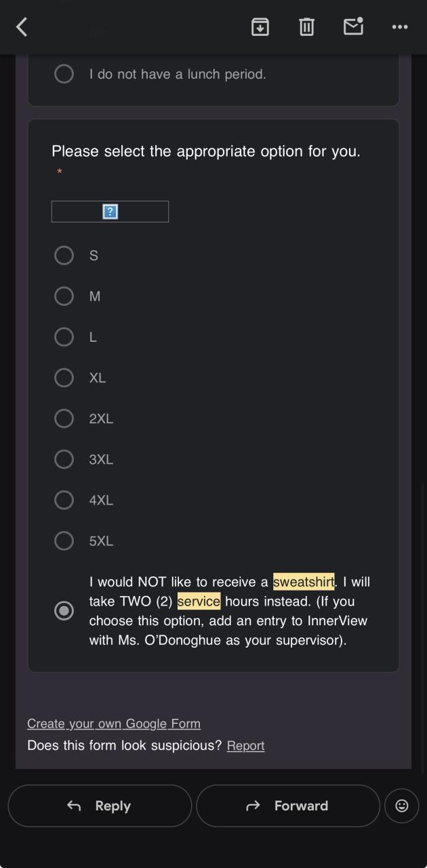
Task: Select "I do not have a lunch period"
Action: pyautogui.click(x=64, y=74)
